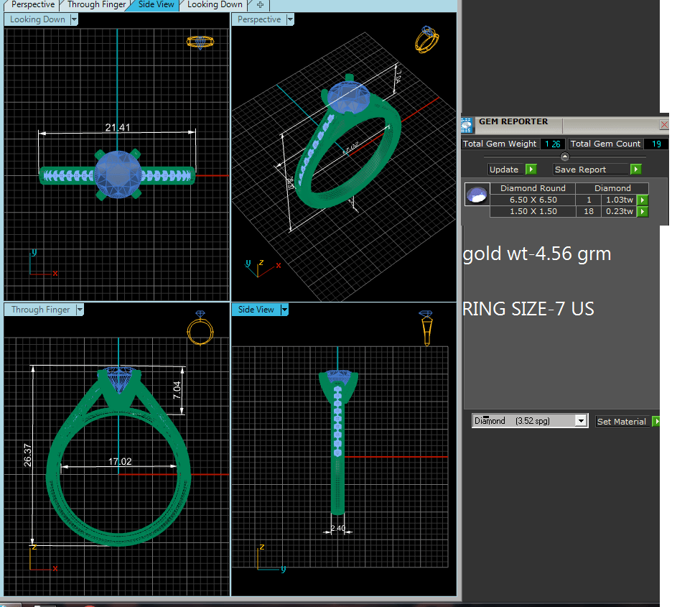Switch to the Through Finger tab
Viewport: 700px width, 607px height.
(96, 4)
